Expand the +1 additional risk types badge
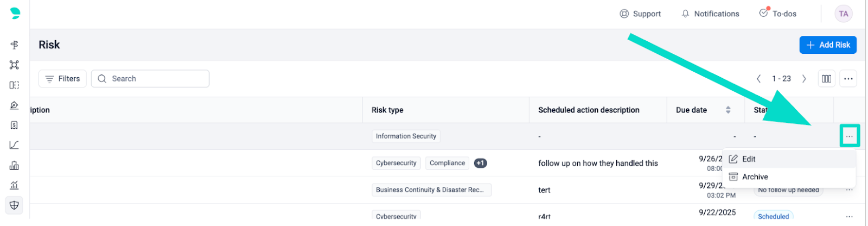 coord(480,163)
